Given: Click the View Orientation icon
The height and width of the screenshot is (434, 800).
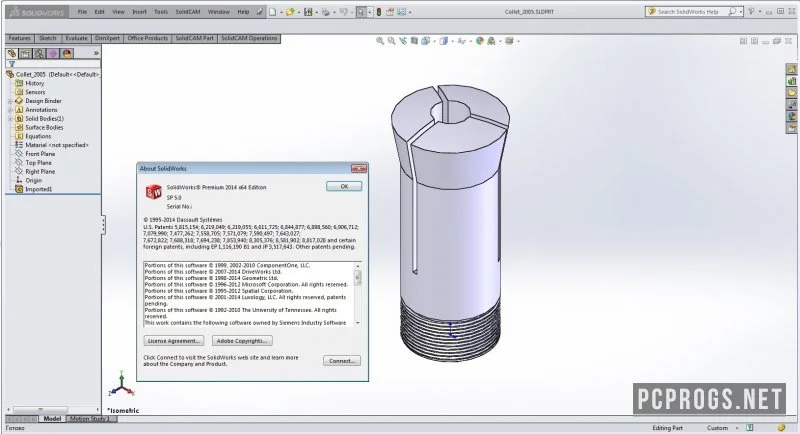Looking at the screenshot, I should coord(426,41).
